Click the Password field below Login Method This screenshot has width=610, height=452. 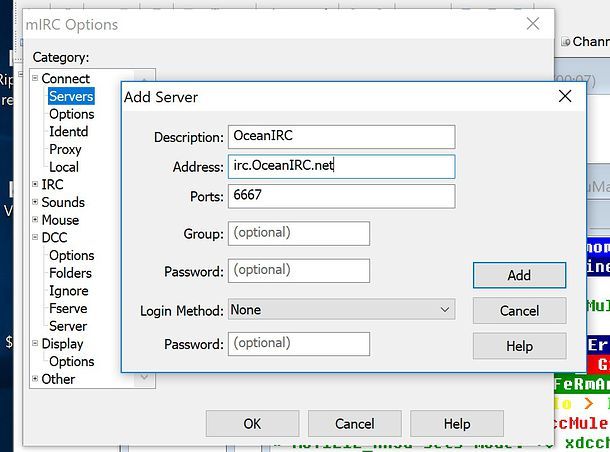299,343
